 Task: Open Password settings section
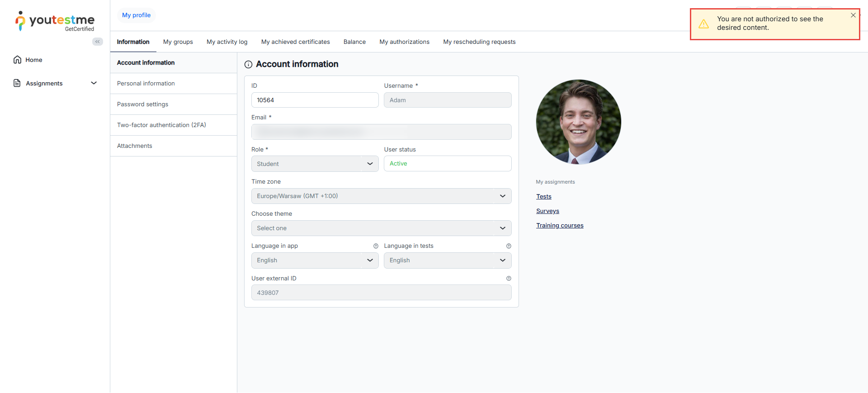coord(142,104)
